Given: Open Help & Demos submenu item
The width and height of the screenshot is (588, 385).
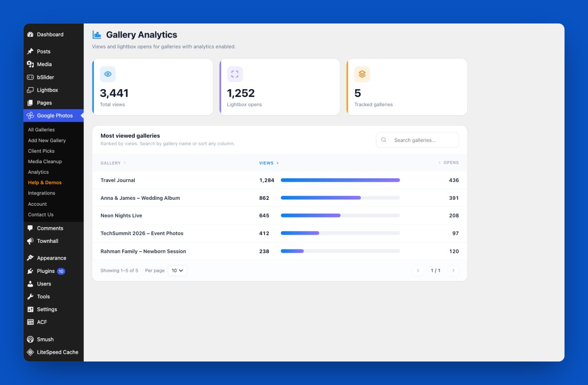Looking at the screenshot, I should tap(45, 183).
